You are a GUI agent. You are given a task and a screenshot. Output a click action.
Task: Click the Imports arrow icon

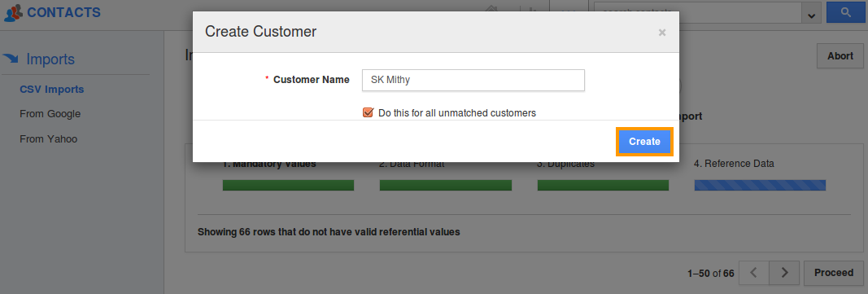point(11,58)
